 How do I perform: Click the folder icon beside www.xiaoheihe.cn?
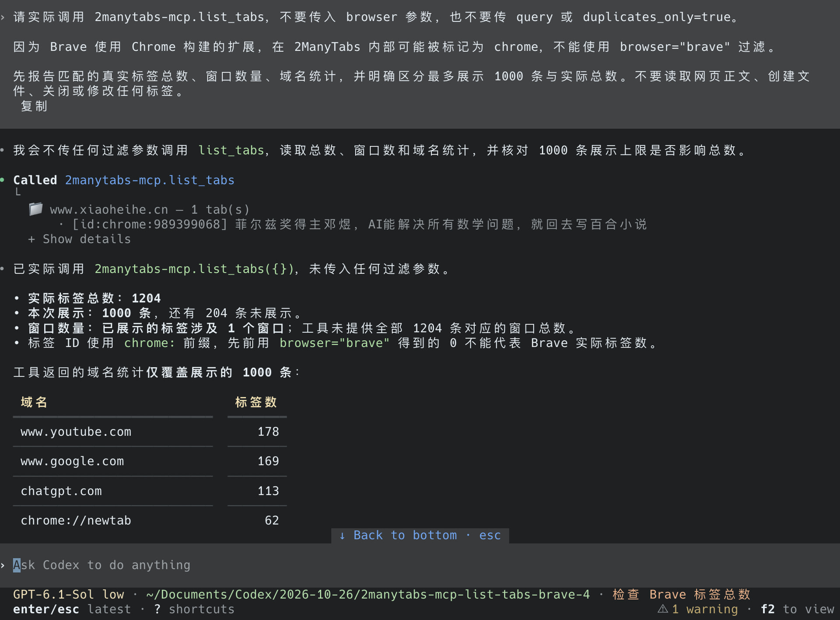click(35, 209)
